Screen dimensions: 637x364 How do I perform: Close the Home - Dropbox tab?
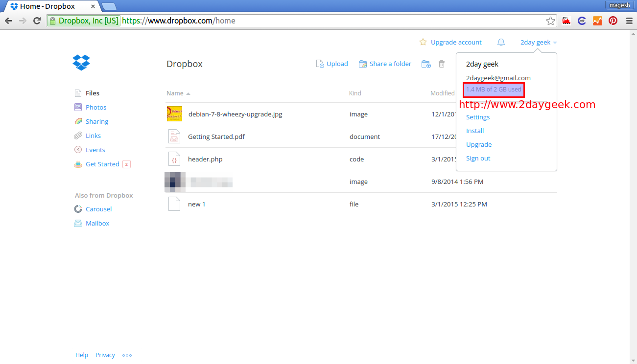pos(93,7)
